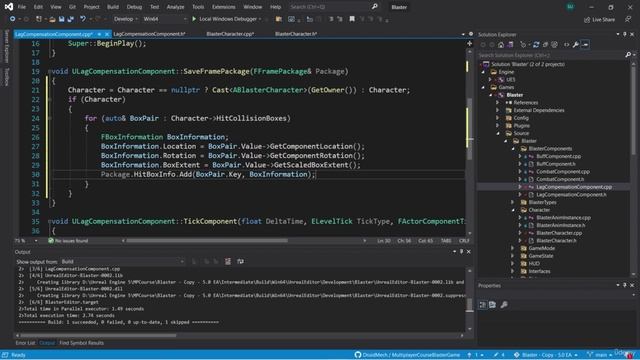Toggle Word Wrap in Output panel

pyautogui.click(x=240, y=261)
